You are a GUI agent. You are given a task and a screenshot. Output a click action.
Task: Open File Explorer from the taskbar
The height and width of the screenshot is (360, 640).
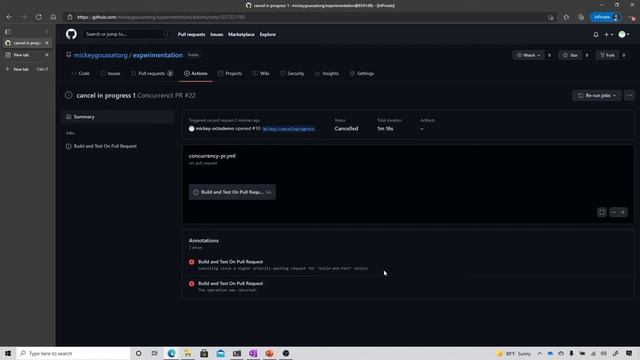[x=188, y=353]
